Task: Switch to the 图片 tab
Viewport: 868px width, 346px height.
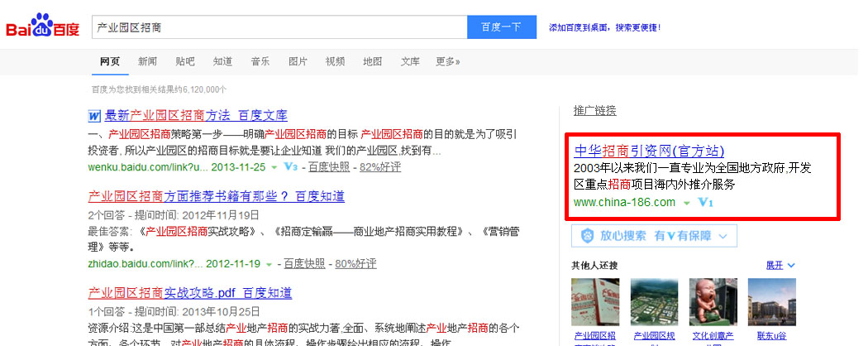Action: pos(298,61)
